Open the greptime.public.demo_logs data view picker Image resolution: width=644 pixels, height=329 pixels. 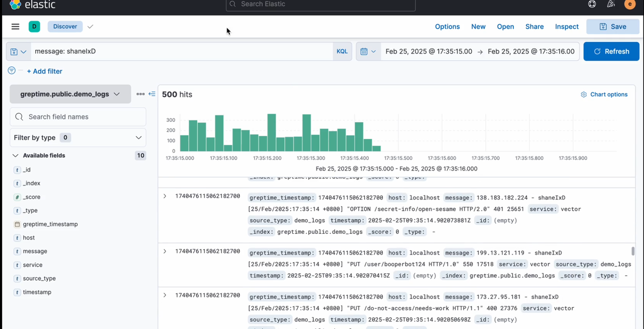coord(70,94)
